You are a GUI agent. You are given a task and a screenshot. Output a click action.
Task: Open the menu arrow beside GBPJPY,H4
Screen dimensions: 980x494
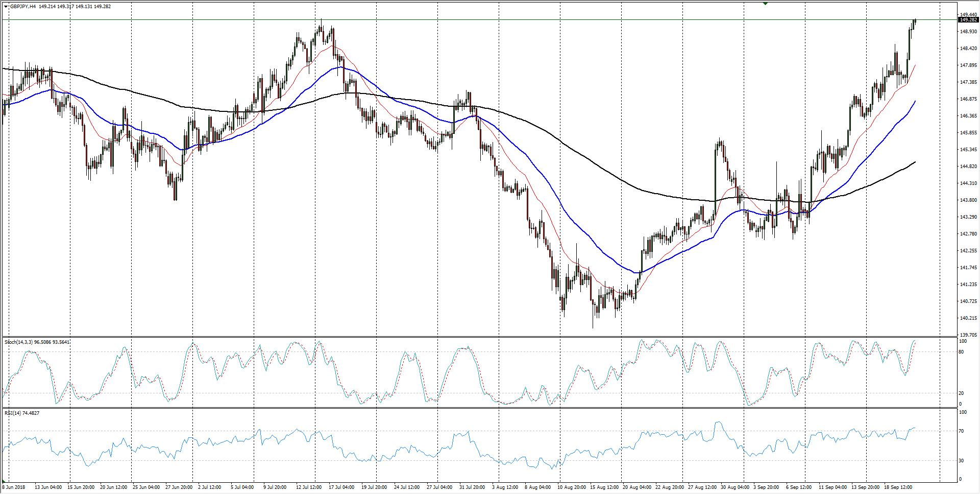6,7
